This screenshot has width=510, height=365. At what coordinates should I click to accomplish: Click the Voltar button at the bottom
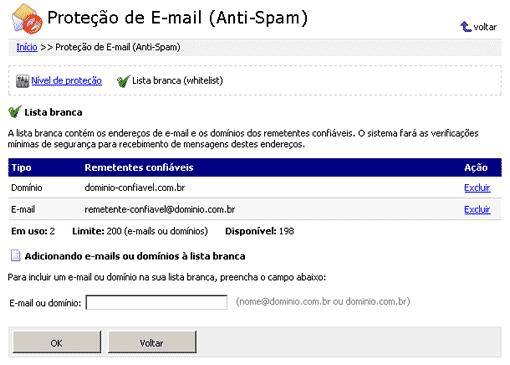coord(152,342)
